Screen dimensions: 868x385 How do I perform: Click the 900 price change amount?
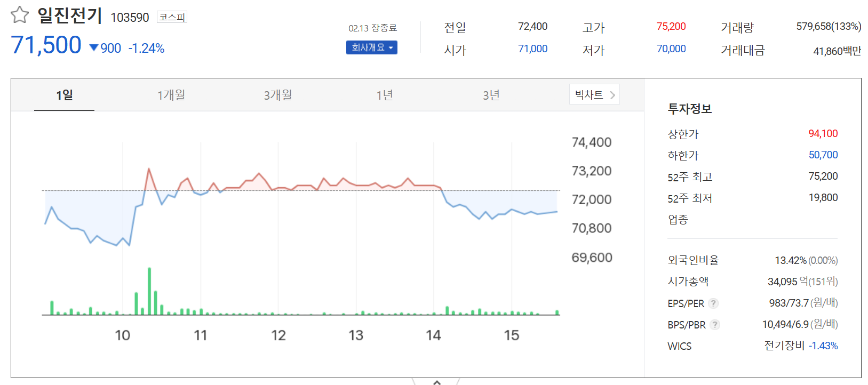coord(110,49)
